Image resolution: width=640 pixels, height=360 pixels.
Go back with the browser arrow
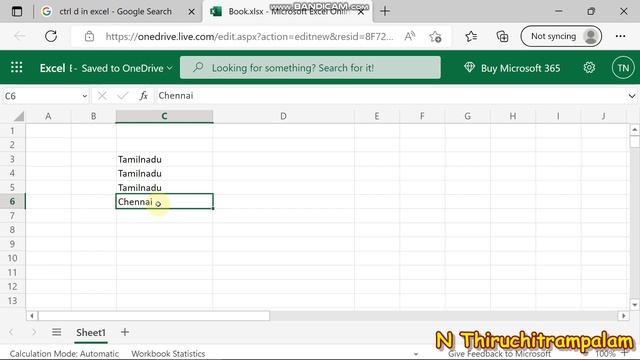click(20, 36)
